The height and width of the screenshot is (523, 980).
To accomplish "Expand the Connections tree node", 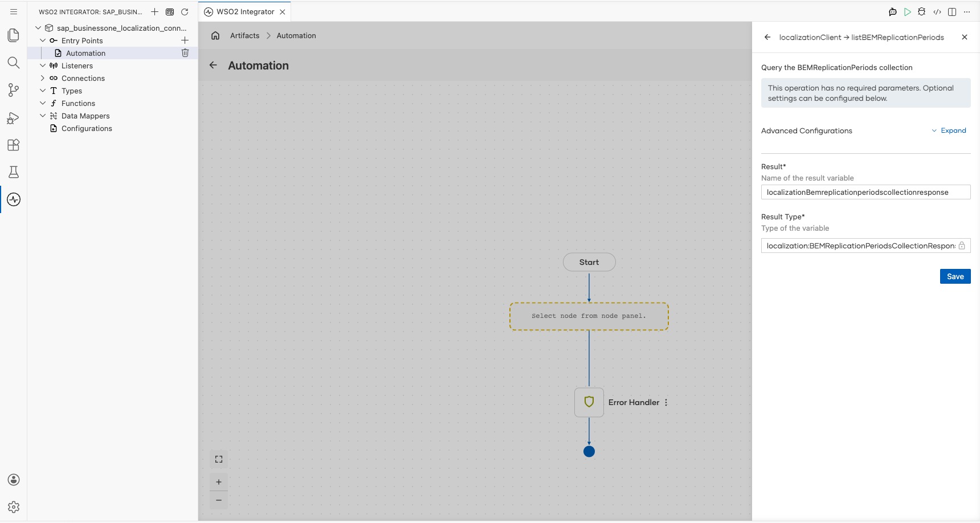I will point(43,78).
